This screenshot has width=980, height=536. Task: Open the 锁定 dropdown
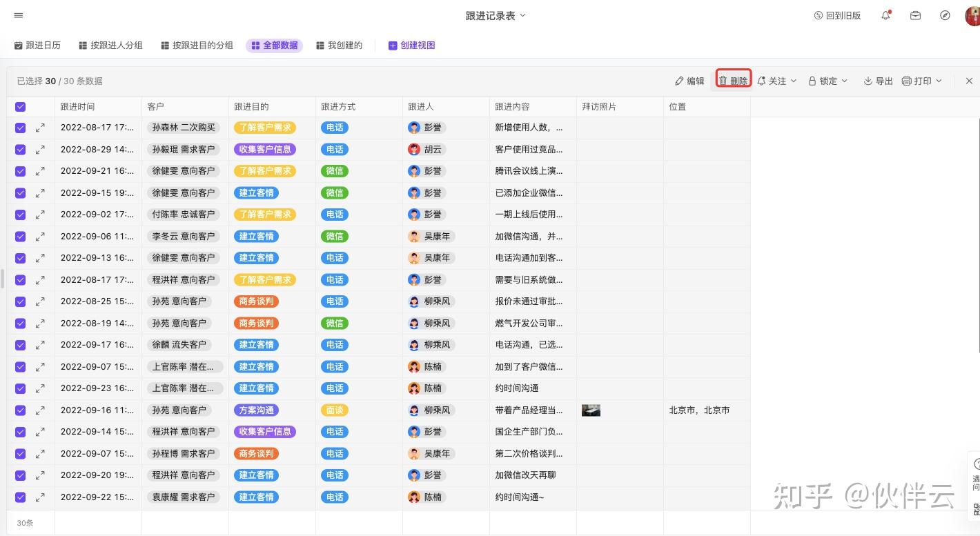coord(828,81)
